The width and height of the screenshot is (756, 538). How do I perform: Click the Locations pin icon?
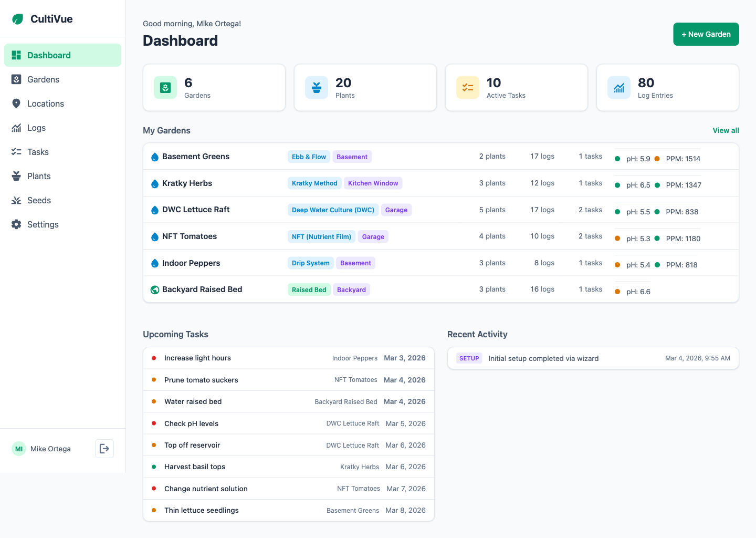pyautogui.click(x=16, y=104)
